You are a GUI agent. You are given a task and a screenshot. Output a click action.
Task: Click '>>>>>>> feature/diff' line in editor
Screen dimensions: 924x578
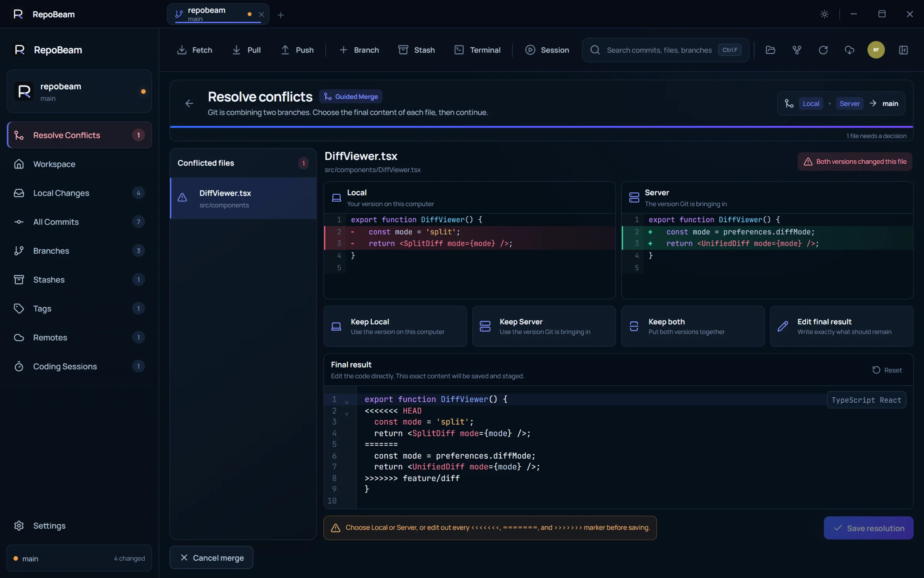[x=412, y=478]
